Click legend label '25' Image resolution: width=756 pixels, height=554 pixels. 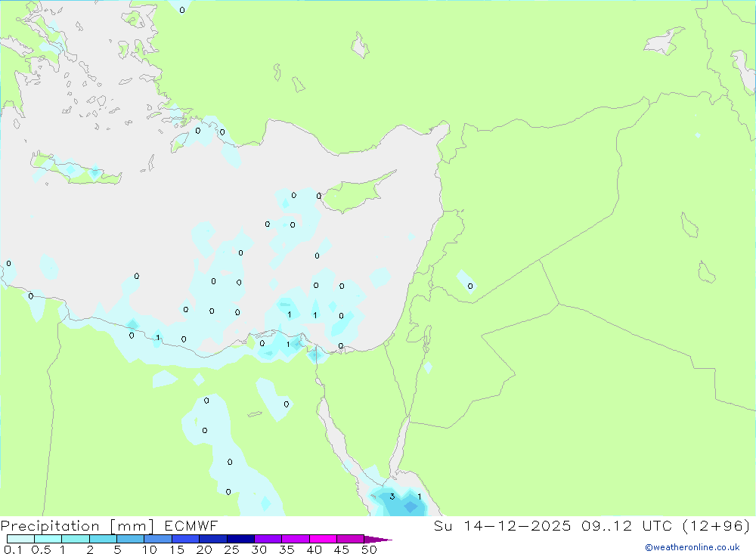click(x=231, y=549)
